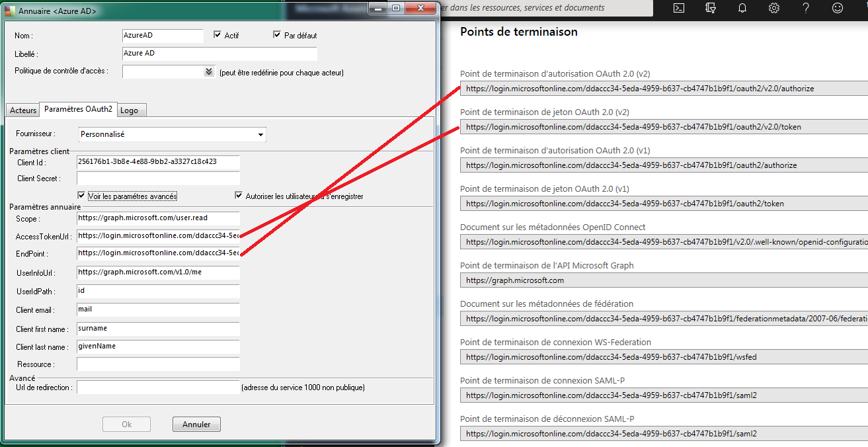This screenshot has width=868, height=447.
Task: Focus the UserIdPath field containing id
Action: (x=158, y=291)
